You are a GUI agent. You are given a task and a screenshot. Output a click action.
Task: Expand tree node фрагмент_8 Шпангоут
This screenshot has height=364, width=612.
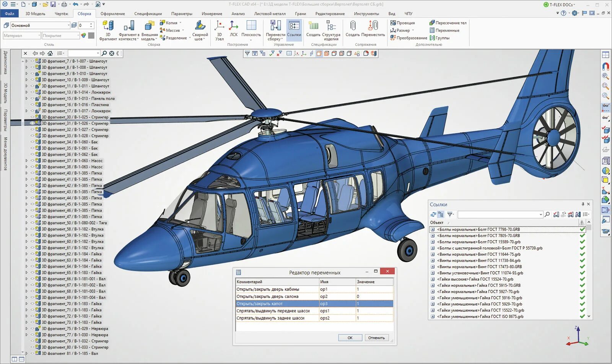coord(26,67)
